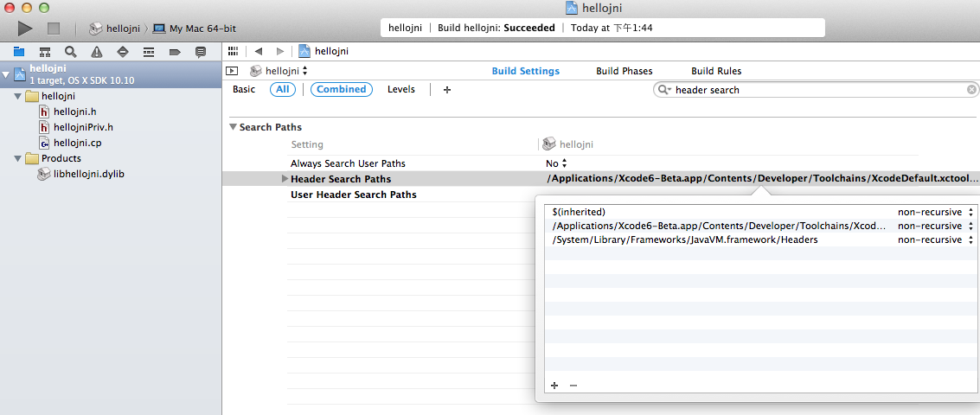Switch to the Build Phases tab
The image size is (980, 415).
point(624,71)
